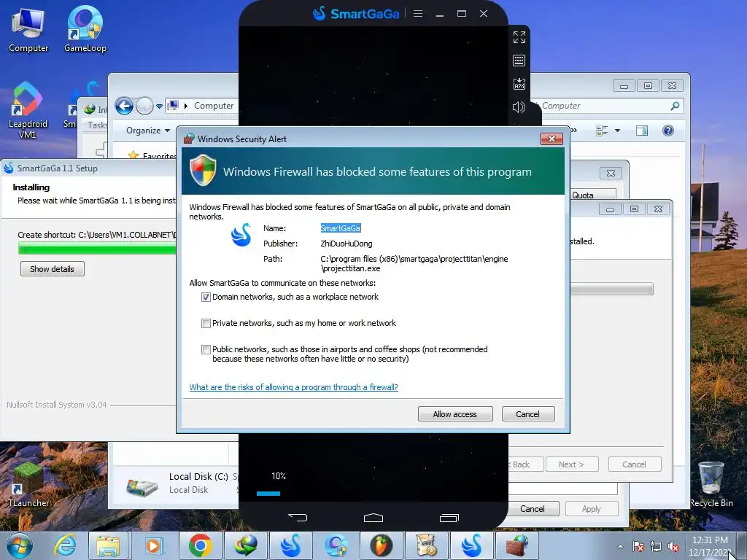Viewport: 747px width, 560px height.
Task: Click the install APK icon in SmartGaGa
Action: pos(519,84)
